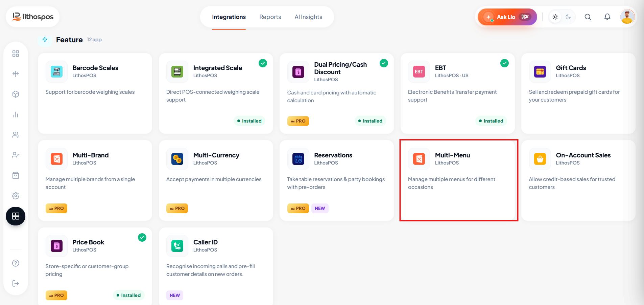Switch to dark mode with moon toggle
The image size is (644, 305).
(568, 17)
